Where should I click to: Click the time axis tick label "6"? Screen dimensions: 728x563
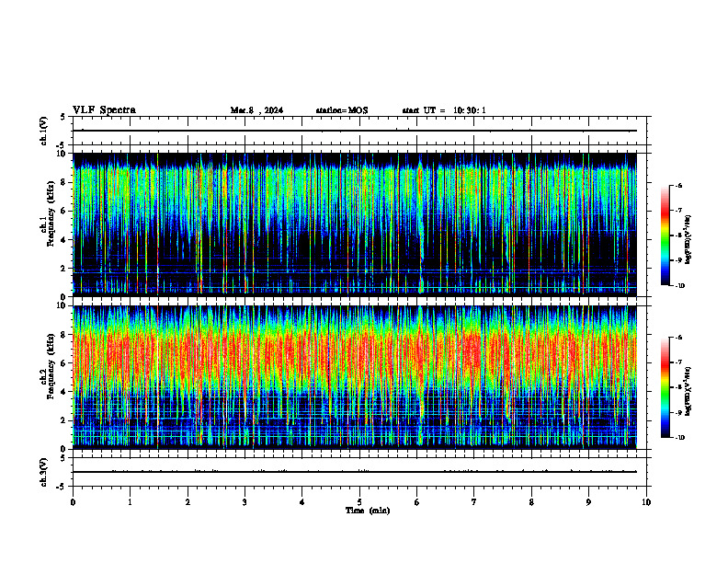click(x=417, y=502)
